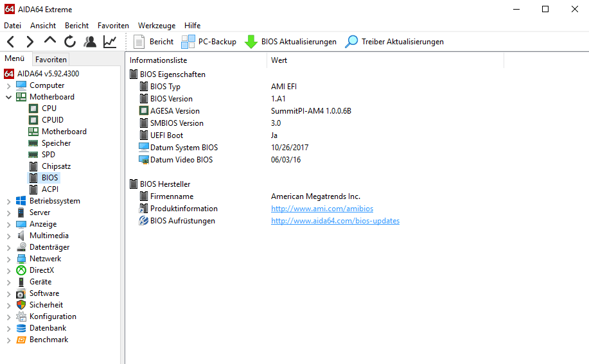Image resolution: width=589 pixels, height=364 pixels.
Task: Click the BIOS Hersteller group heading
Action: point(165,184)
